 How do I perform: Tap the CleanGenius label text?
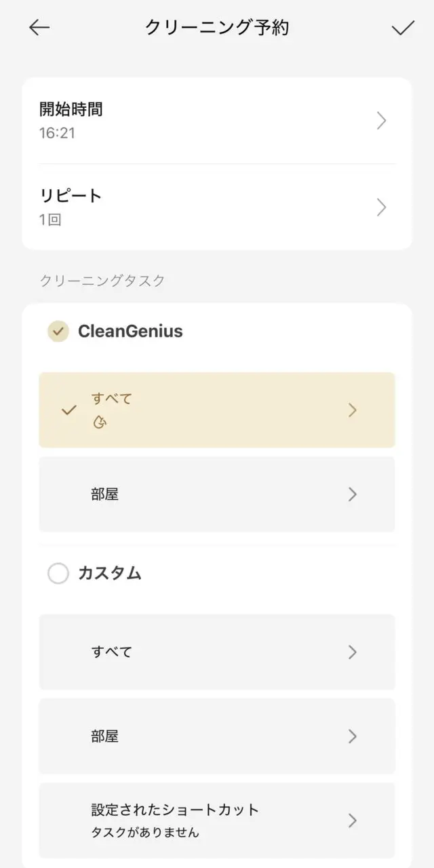130,331
